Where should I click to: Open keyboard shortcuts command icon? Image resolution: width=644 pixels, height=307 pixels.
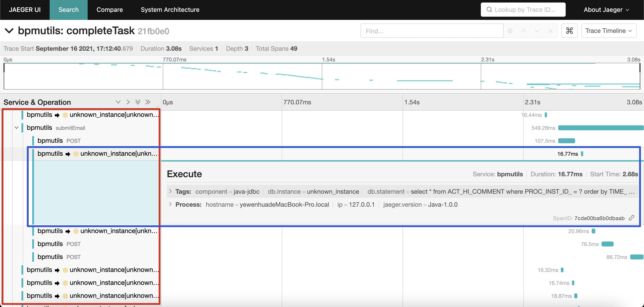point(569,31)
